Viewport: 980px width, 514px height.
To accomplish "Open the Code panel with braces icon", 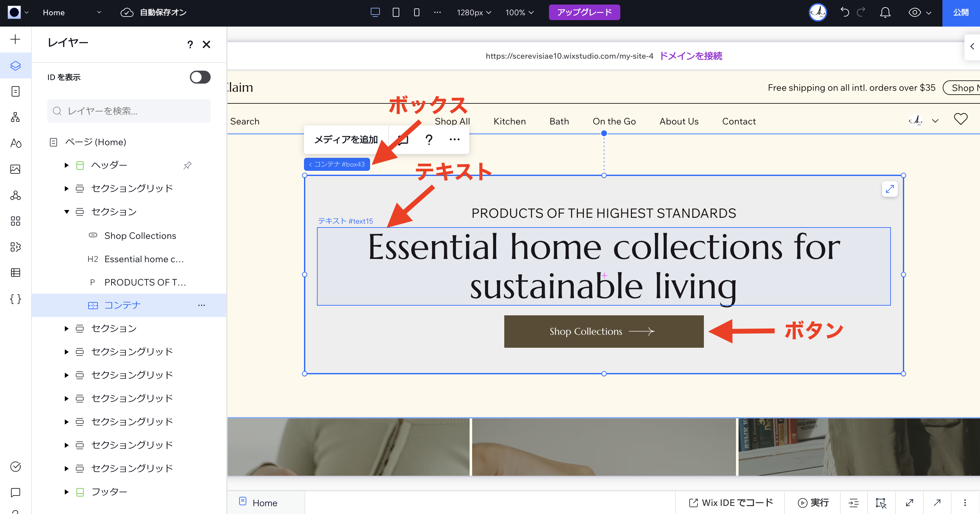I will coord(15,299).
